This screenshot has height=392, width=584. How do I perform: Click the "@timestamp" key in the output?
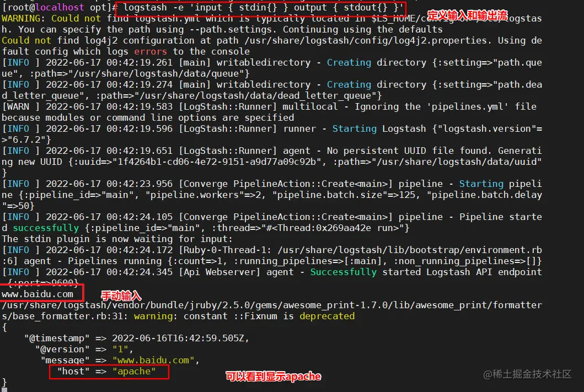(57, 338)
